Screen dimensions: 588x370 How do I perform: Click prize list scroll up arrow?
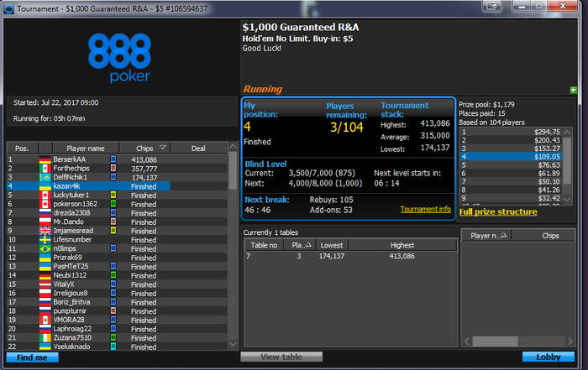[x=567, y=132]
